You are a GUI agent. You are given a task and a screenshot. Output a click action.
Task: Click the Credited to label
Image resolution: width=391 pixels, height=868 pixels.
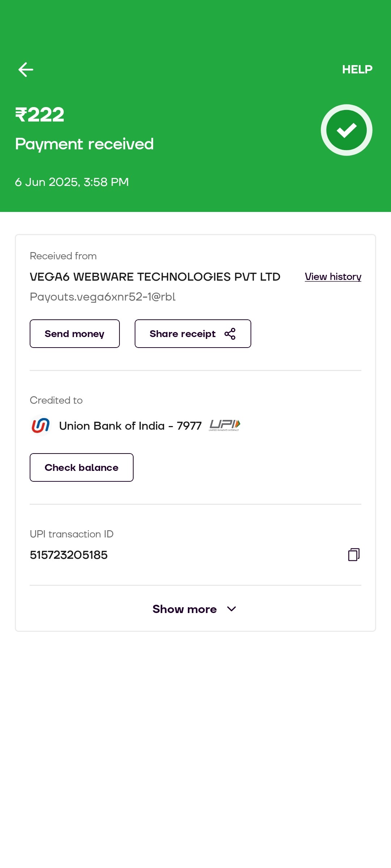(x=56, y=400)
